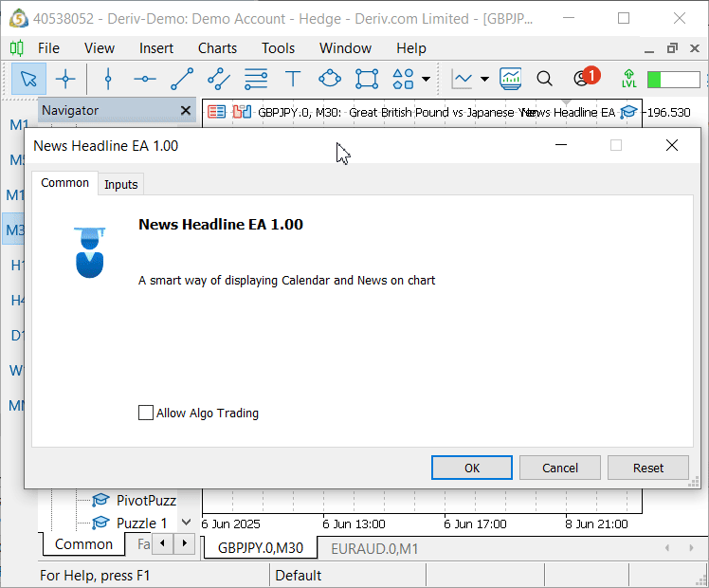Open the File menu
The height and width of the screenshot is (588, 709).
pyautogui.click(x=48, y=48)
